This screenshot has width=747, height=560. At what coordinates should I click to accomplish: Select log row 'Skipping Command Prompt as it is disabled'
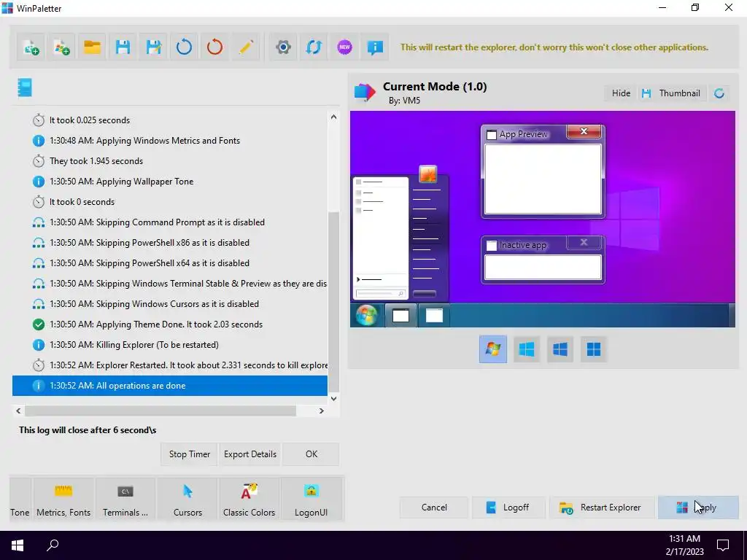[169, 222]
